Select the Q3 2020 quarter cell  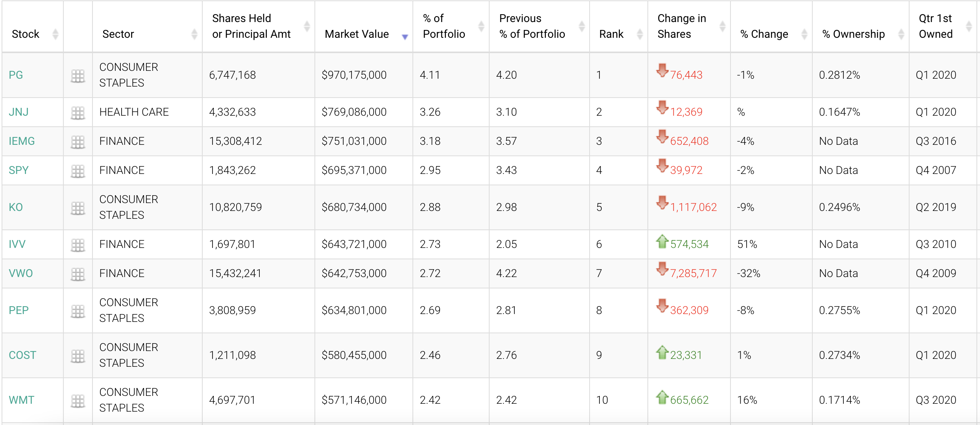[943, 400]
